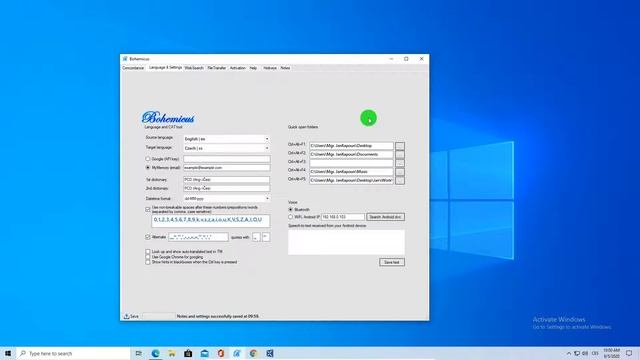Enable look up auto-translated text in TM
640x360 pixels.
(148, 252)
